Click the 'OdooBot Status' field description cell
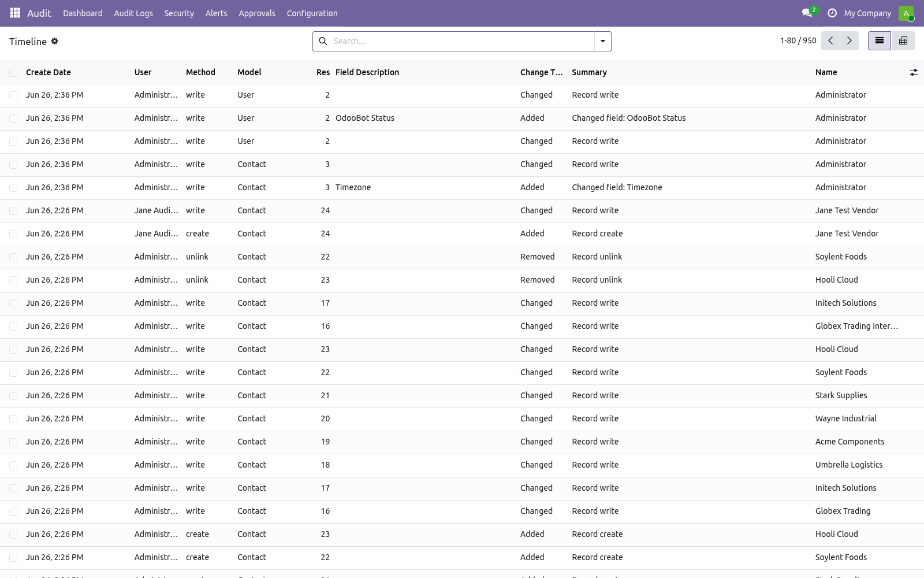Image resolution: width=924 pixels, height=578 pixels. click(x=365, y=118)
